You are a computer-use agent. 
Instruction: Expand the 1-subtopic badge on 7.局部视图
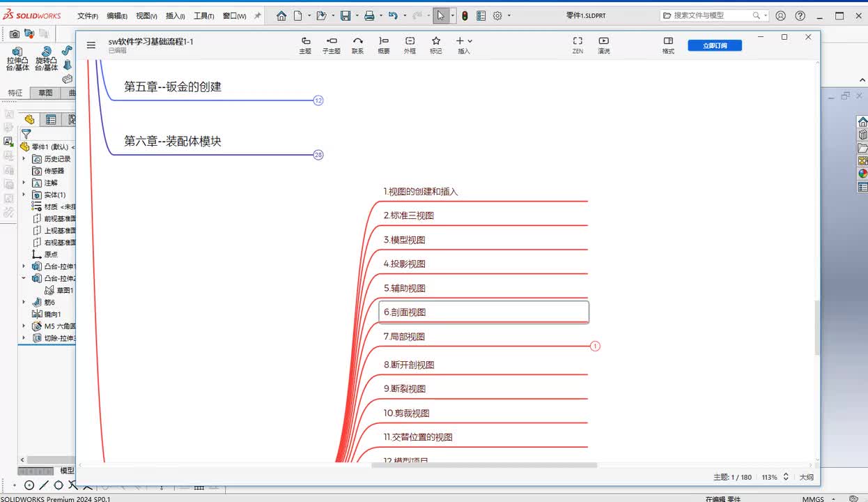click(595, 346)
